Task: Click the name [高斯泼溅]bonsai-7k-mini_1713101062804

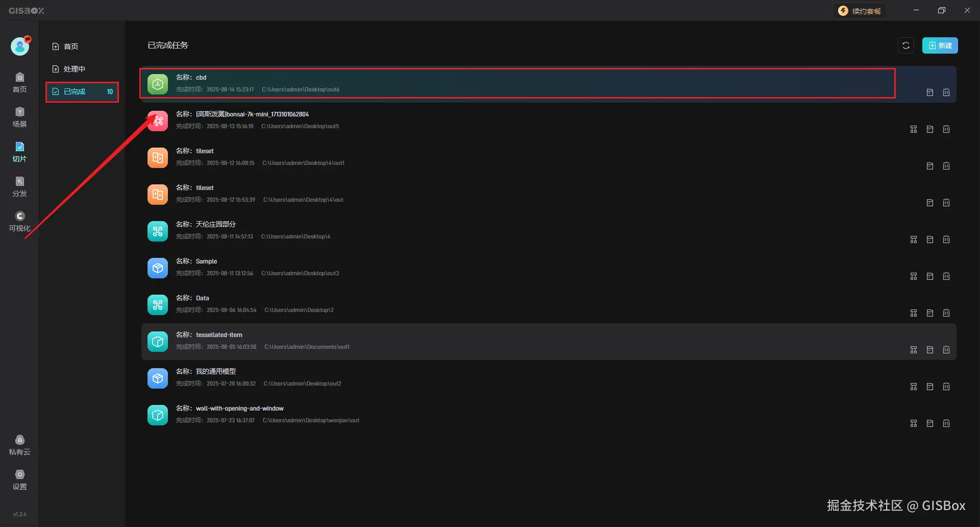Action: point(252,114)
